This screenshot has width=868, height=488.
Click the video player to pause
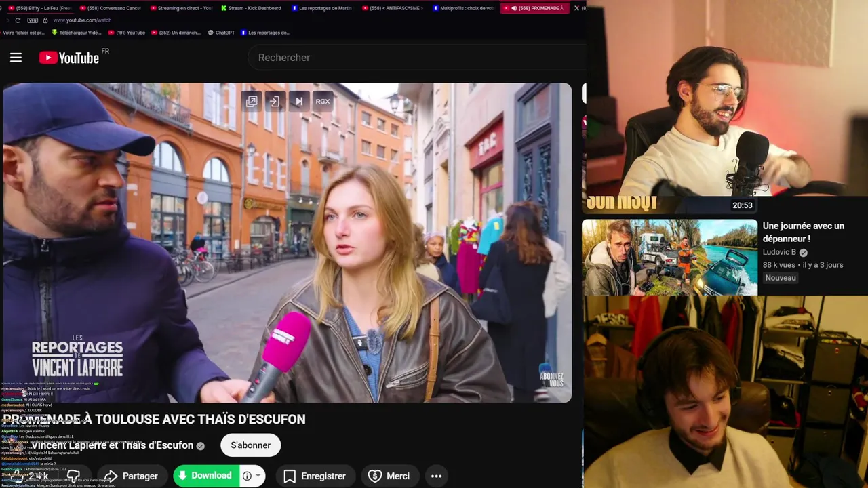coord(287,243)
